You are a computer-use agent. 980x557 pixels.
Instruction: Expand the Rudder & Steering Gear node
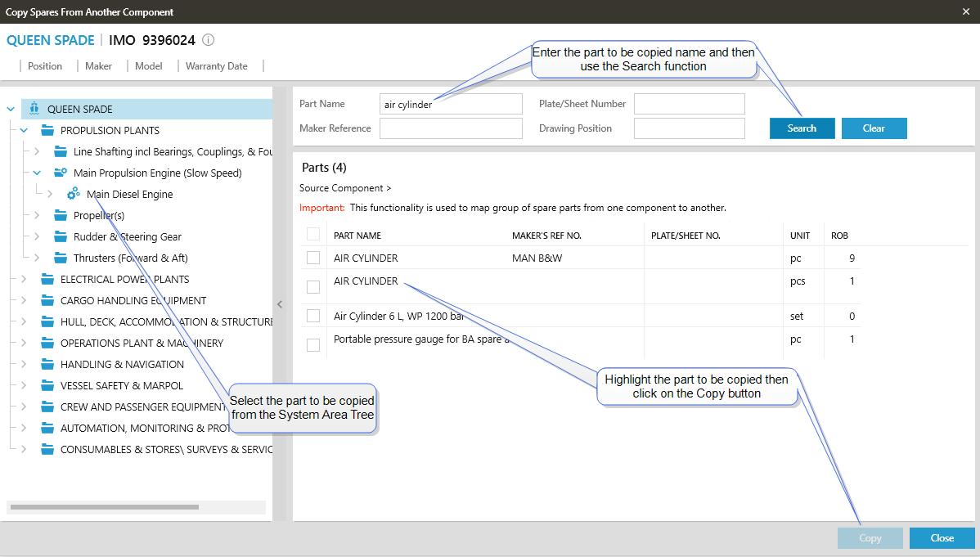(37, 236)
